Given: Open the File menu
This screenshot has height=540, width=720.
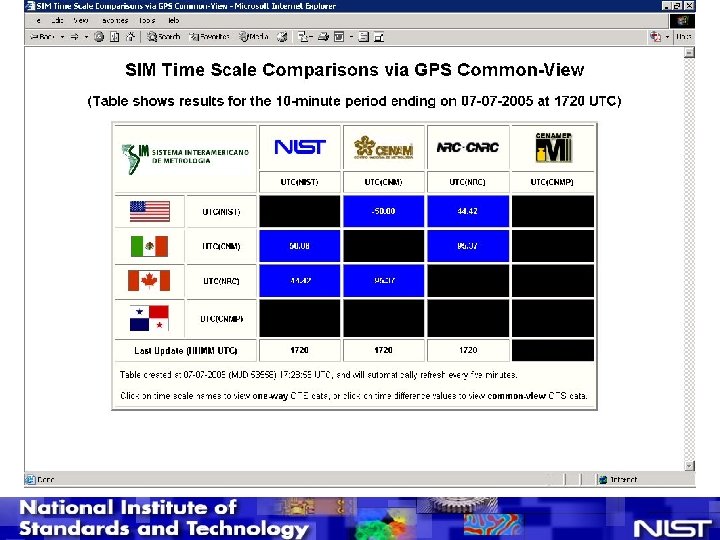Looking at the screenshot, I should click(39, 21).
